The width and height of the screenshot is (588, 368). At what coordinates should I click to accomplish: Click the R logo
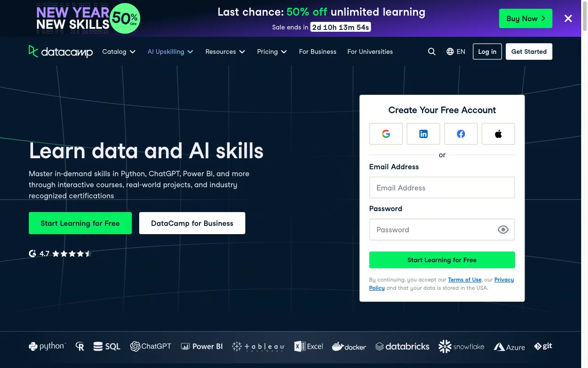point(80,346)
